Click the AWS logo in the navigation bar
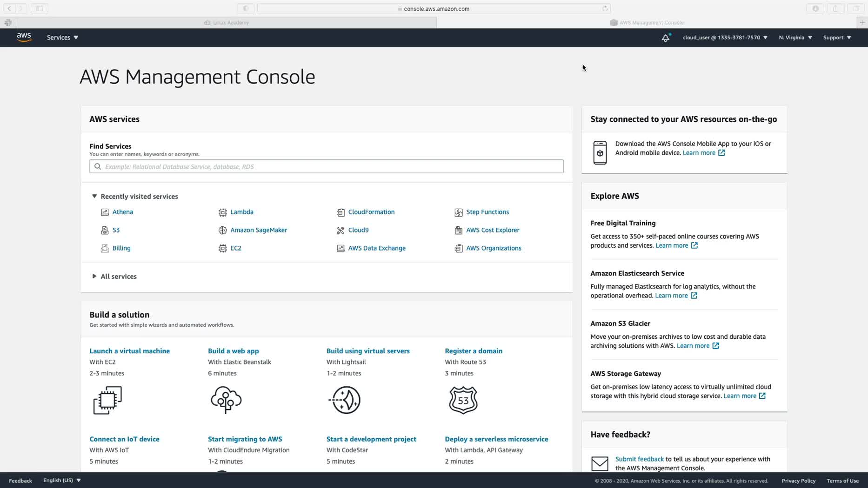868x488 pixels. tap(24, 37)
